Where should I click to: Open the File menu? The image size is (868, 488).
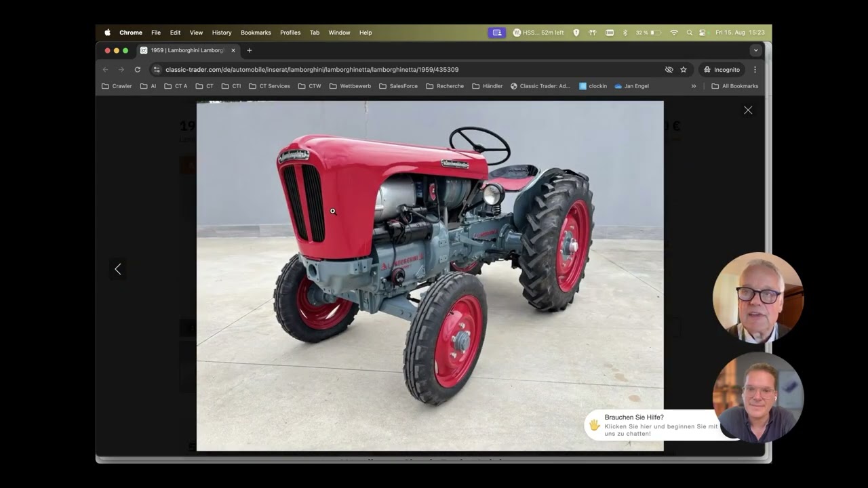[x=156, y=33]
